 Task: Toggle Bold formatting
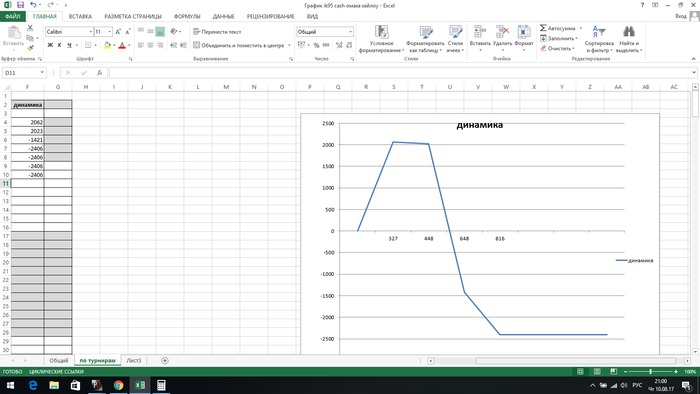pyautogui.click(x=50, y=45)
